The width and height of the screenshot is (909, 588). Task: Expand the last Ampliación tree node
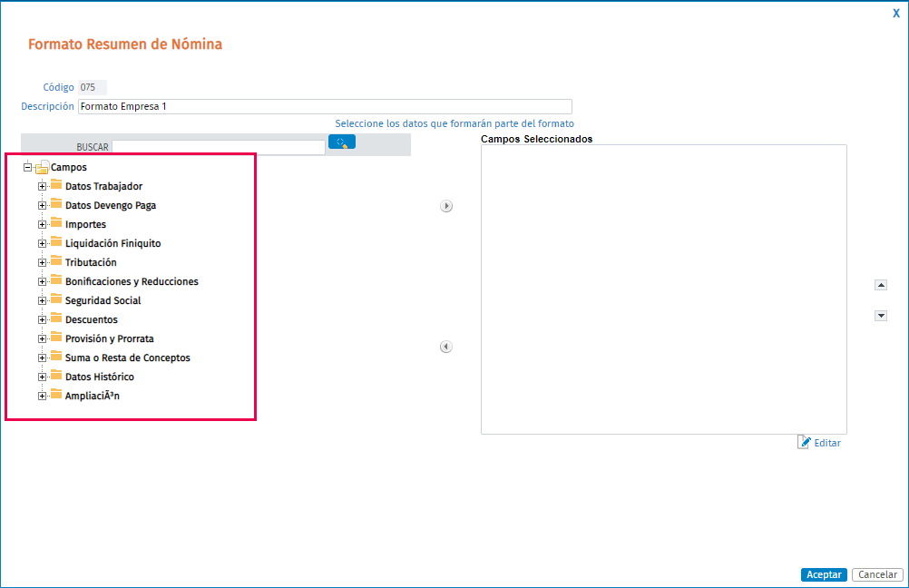(42, 396)
